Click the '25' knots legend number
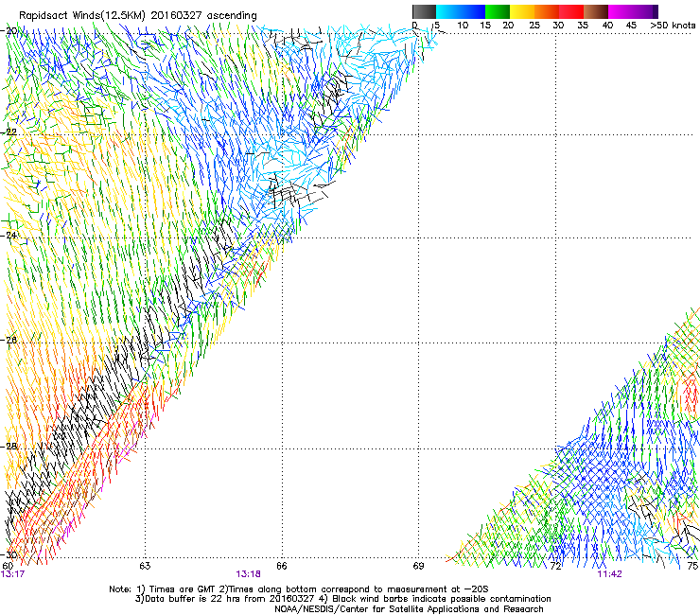The height and width of the screenshot is (615, 700). (534, 26)
